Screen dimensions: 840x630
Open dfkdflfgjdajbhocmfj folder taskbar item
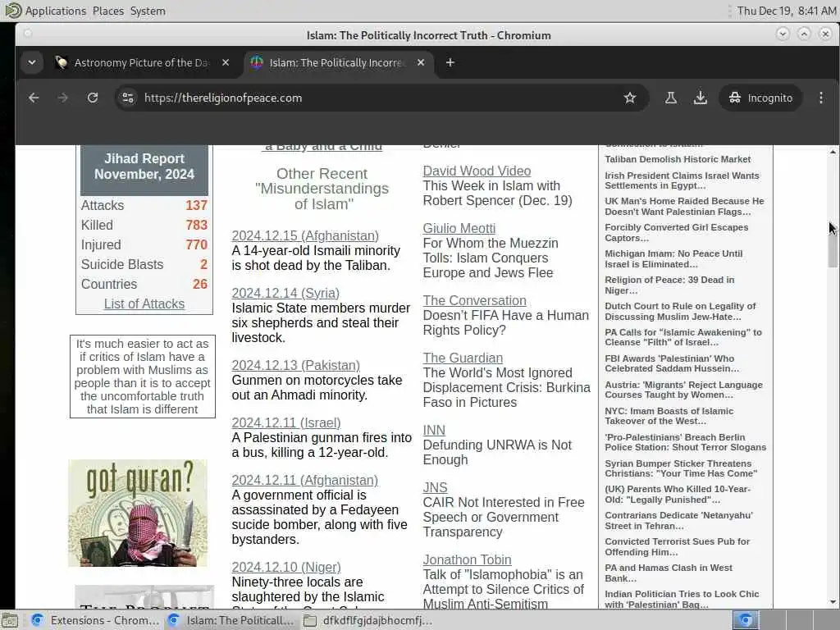(x=367, y=620)
